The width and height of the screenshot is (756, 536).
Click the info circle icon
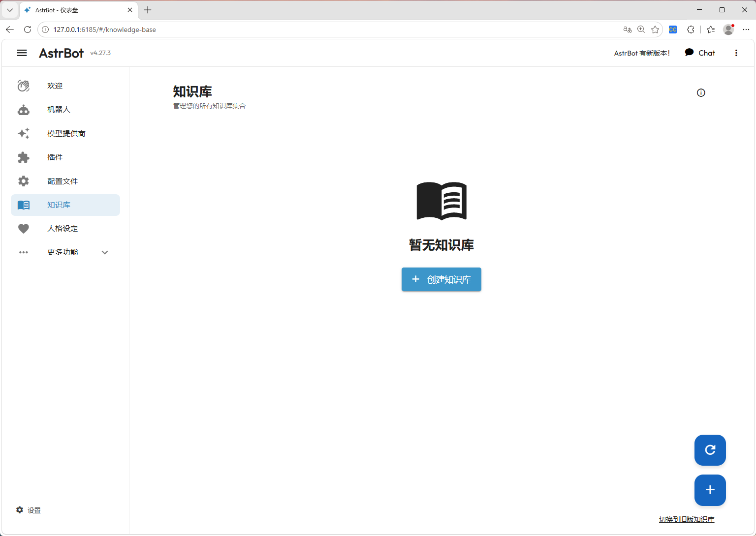pyautogui.click(x=701, y=93)
